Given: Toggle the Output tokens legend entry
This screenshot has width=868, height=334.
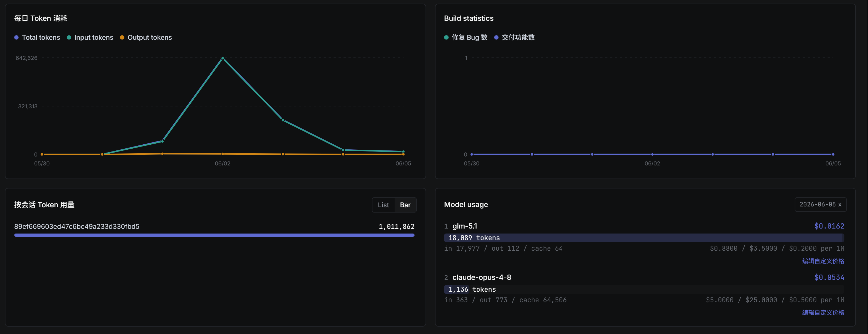Looking at the screenshot, I should (146, 37).
